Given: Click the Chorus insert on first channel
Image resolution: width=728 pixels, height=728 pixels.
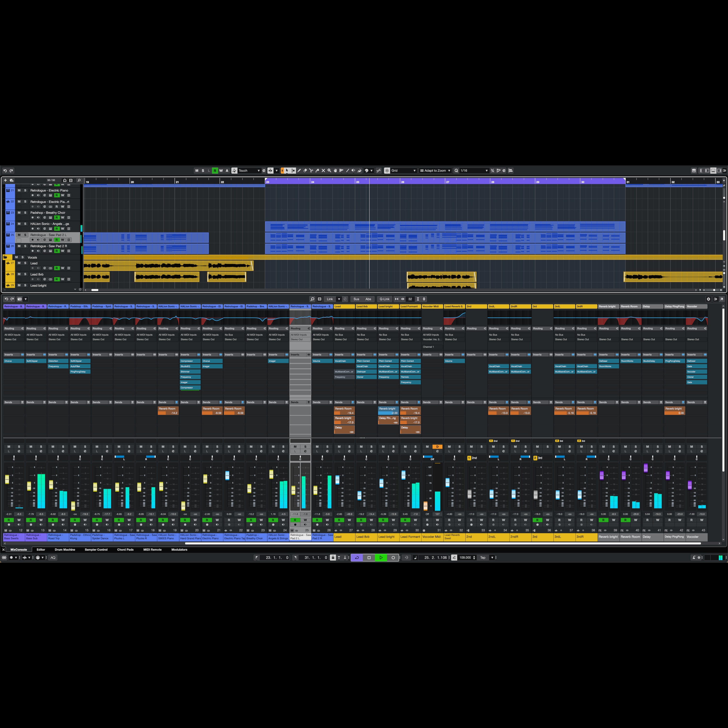Looking at the screenshot, I should click(14, 361).
